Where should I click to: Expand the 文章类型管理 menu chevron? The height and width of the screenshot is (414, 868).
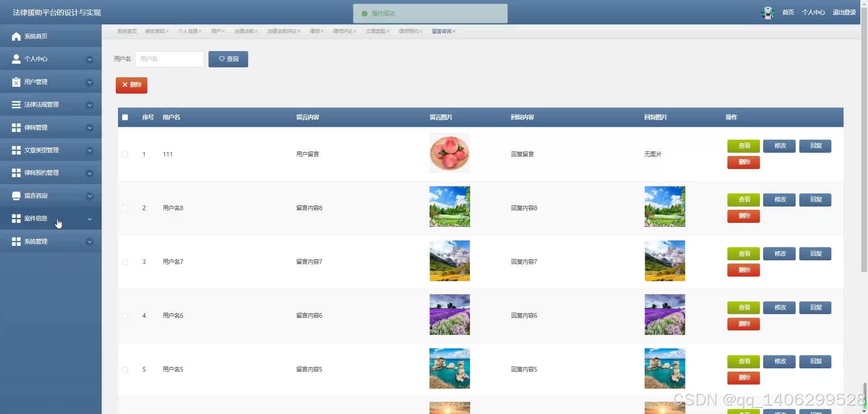click(x=90, y=151)
